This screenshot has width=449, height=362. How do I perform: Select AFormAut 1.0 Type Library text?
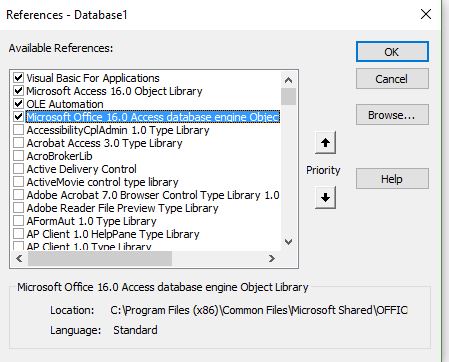click(x=91, y=221)
